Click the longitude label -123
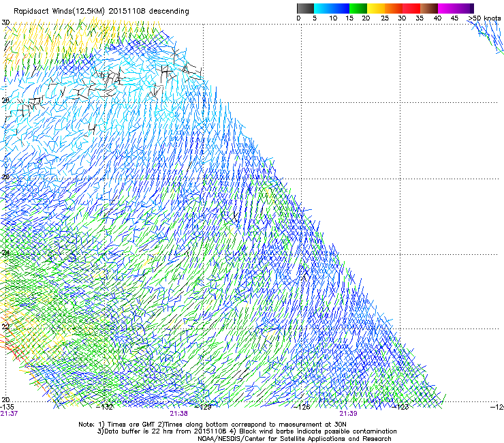Image resolution: width=504 pixels, height=443 pixels. tap(400, 407)
